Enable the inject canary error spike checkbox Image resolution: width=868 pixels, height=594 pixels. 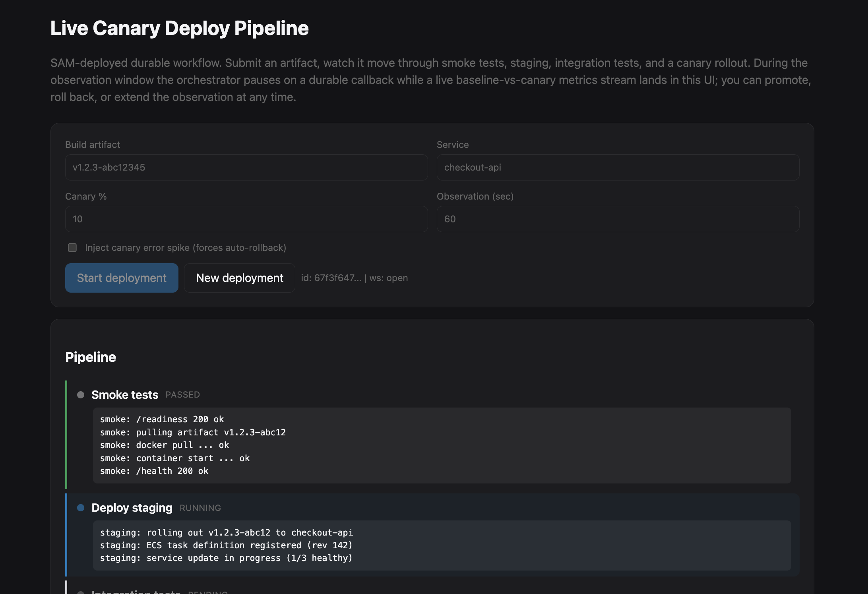coord(72,248)
